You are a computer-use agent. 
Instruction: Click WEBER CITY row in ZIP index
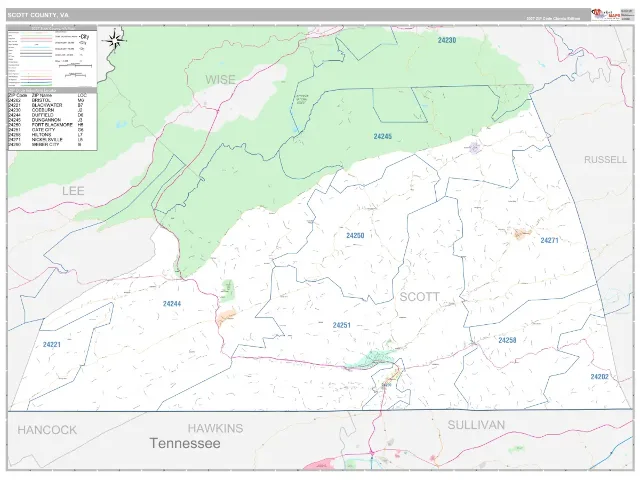pyautogui.click(x=46, y=144)
